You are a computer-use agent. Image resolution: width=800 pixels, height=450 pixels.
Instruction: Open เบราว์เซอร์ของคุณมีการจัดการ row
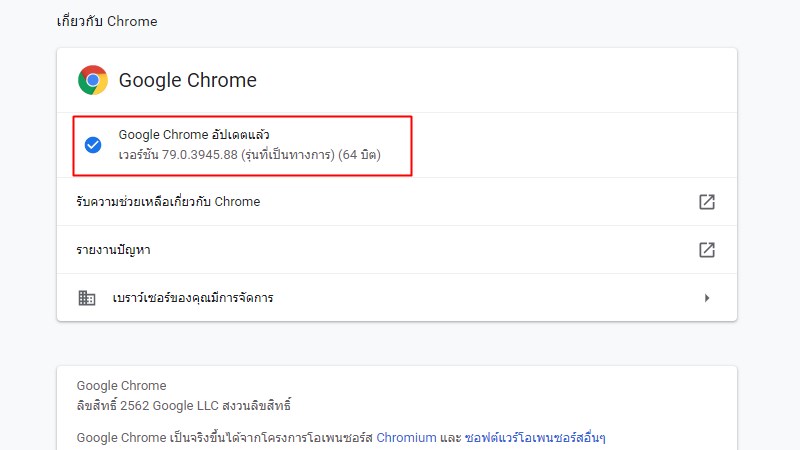[397, 298]
